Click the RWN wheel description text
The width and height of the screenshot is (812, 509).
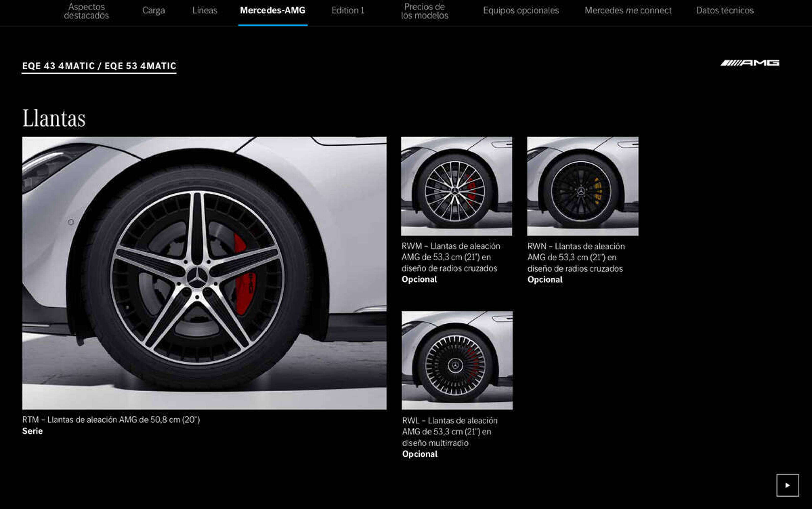[x=576, y=258]
